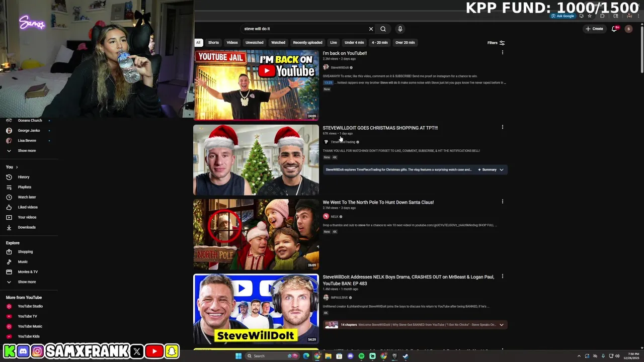The width and height of the screenshot is (644, 362).
Task: Open the NELK channel link
Action: [335, 217]
